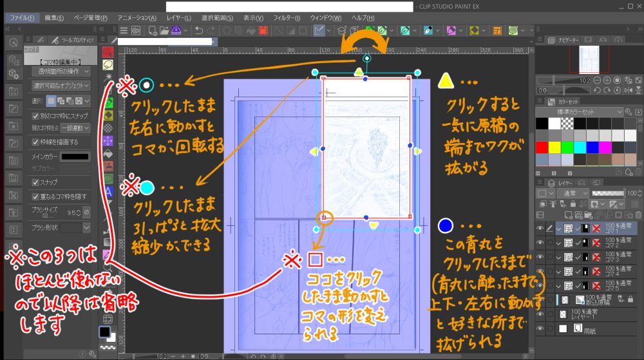Click the Auto select magic wand tool
The width and height of the screenshot is (644, 360).
[x=108, y=77]
